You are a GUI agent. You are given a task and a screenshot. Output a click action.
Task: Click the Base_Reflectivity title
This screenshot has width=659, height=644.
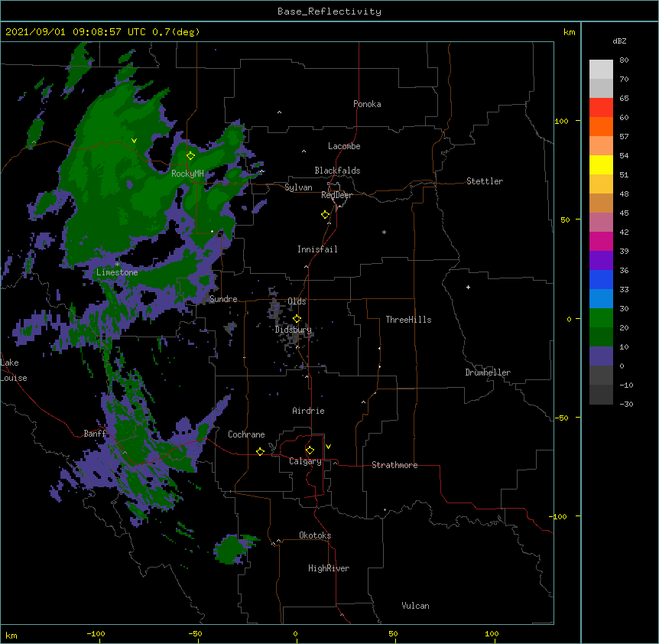click(x=329, y=11)
